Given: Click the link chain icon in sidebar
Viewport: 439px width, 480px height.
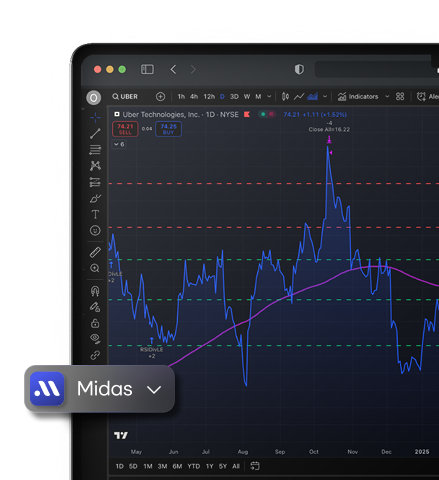Looking at the screenshot, I should pyautogui.click(x=95, y=355).
